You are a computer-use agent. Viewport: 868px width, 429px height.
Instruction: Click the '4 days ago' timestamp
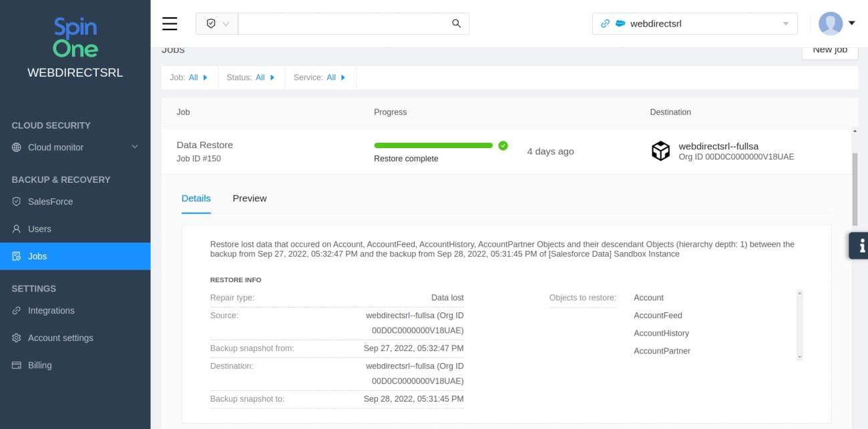[551, 151]
